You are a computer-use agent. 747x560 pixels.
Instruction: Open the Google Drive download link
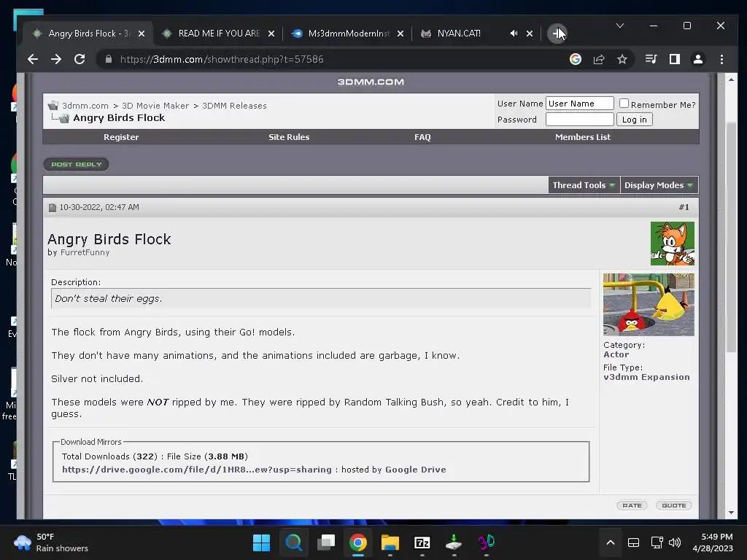197,470
